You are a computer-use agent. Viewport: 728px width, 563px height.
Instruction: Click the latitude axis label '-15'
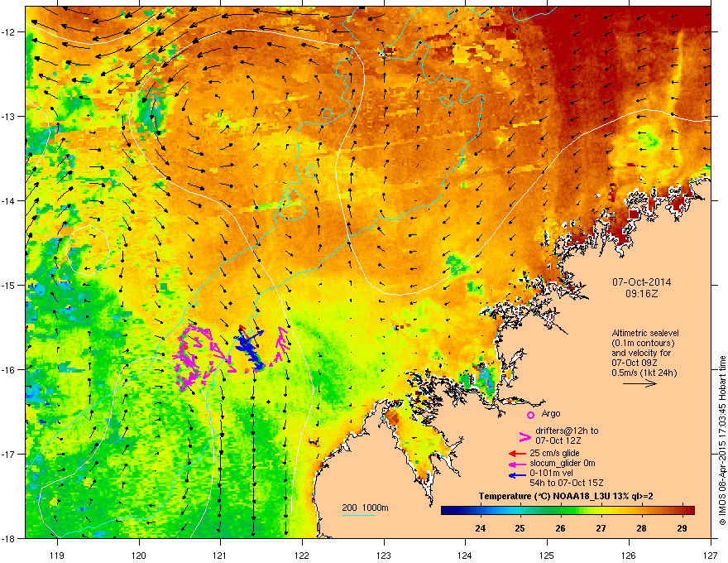(x=8, y=285)
